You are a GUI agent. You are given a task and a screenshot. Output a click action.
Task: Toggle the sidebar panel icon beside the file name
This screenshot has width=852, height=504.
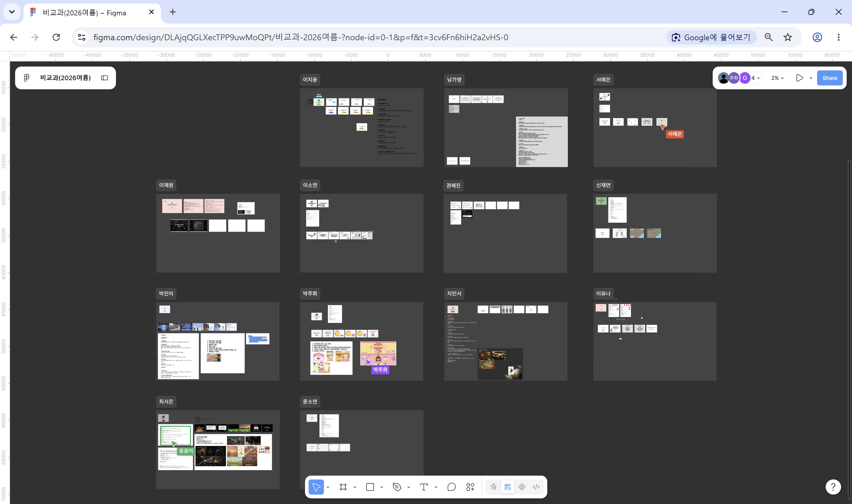tap(105, 78)
